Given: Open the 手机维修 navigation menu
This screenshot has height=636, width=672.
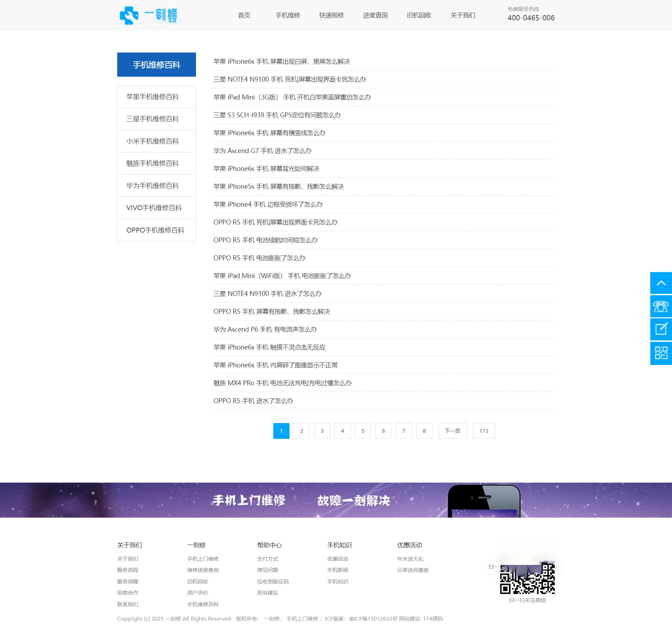Looking at the screenshot, I should 288,15.
